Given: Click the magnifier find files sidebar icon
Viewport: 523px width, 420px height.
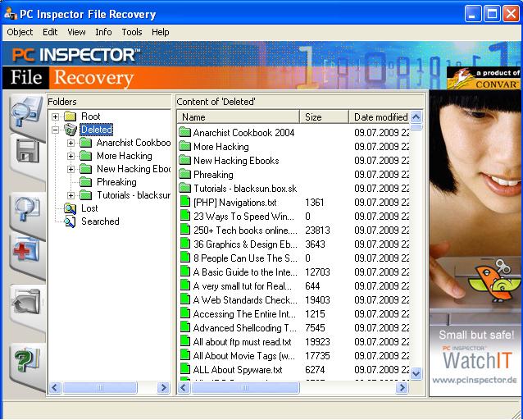Looking at the screenshot, I should tap(27, 208).
